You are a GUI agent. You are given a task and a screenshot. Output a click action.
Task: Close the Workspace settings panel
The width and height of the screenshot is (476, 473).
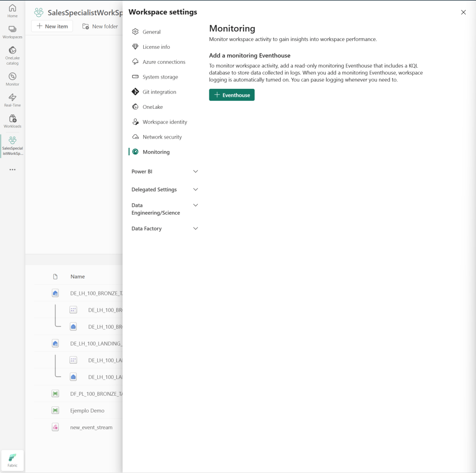click(x=463, y=13)
